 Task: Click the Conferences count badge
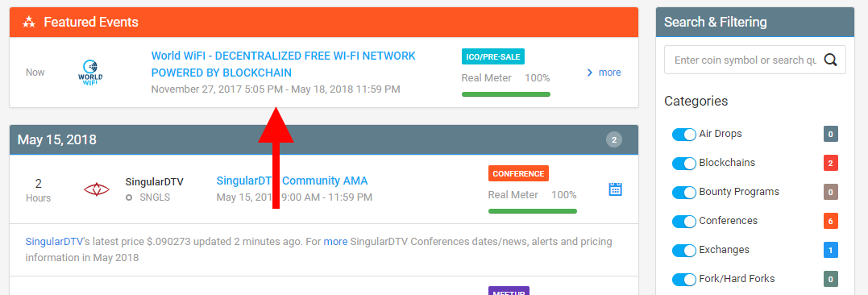point(830,220)
